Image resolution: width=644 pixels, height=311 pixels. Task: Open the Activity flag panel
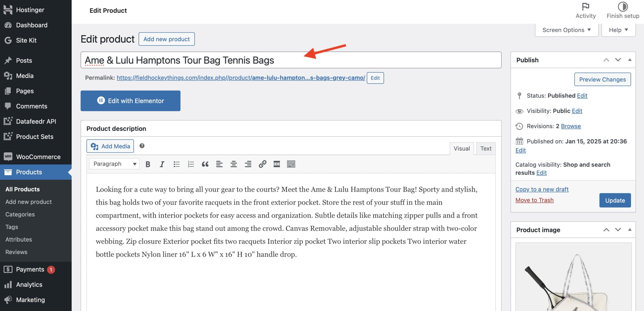point(586,11)
